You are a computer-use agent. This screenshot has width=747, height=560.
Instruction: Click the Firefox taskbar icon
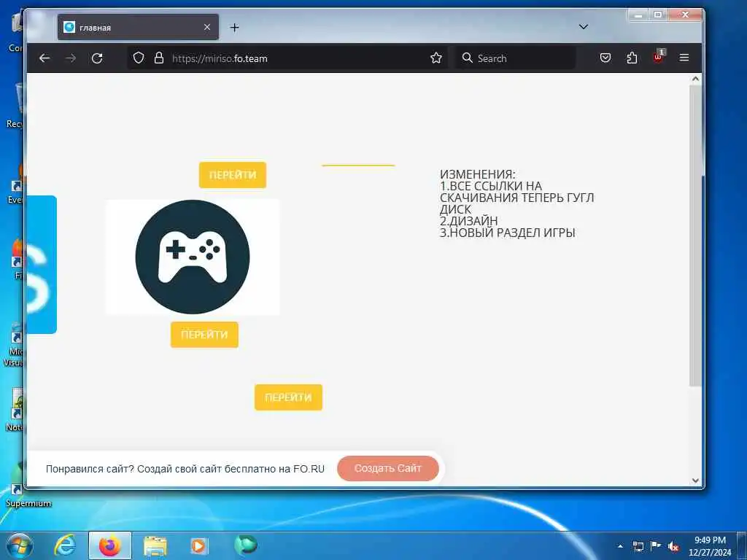pyautogui.click(x=109, y=545)
